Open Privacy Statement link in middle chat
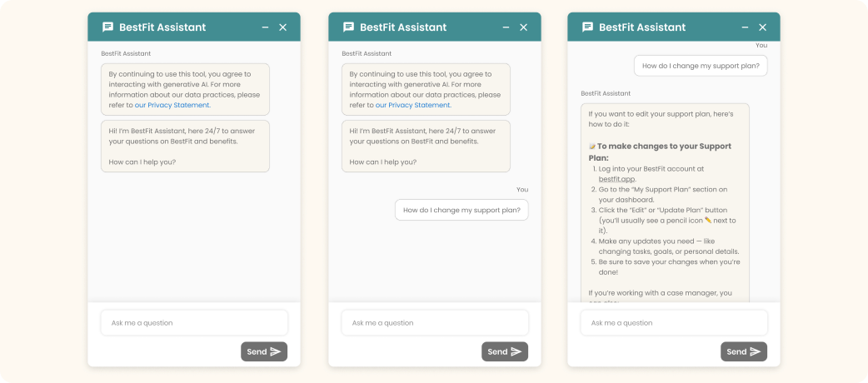 click(x=413, y=105)
